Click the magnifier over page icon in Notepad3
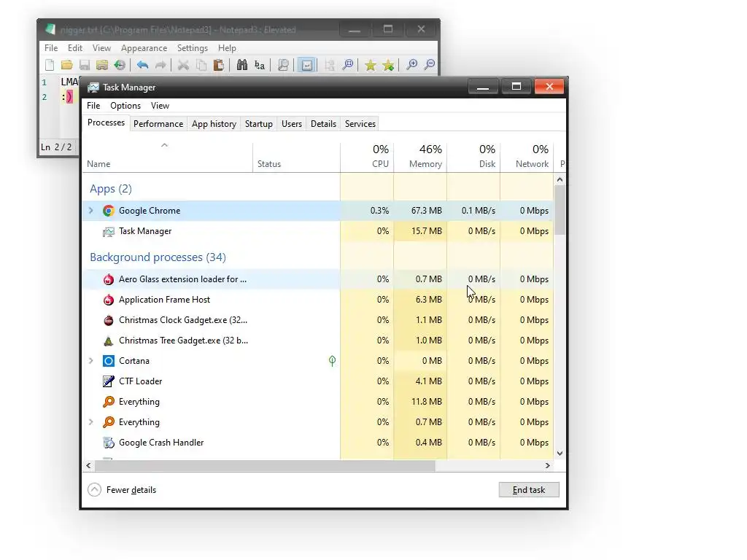This screenshot has width=747, height=560. point(283,65)
